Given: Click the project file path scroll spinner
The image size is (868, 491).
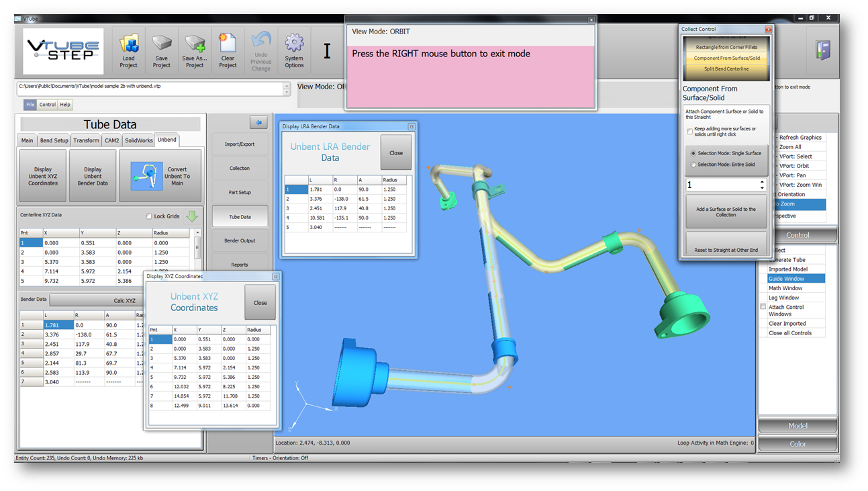Looking at the screenshot, I should (287, 89).
